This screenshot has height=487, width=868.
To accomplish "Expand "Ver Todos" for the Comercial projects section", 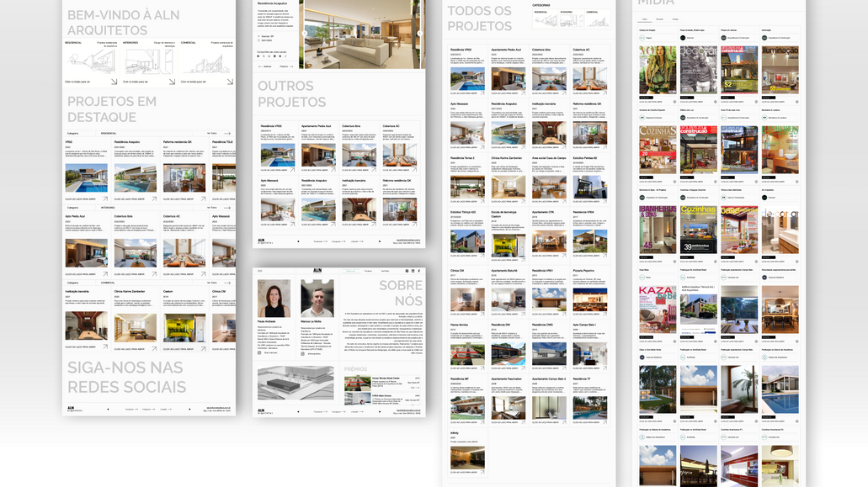I will [212, 283].
